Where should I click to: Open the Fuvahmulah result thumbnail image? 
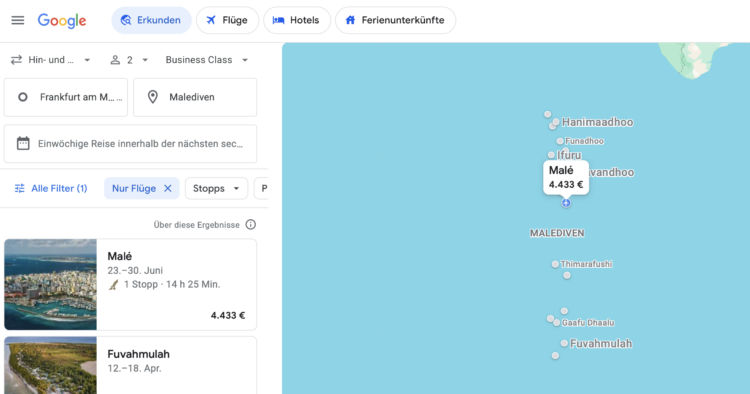click(51, 365)
